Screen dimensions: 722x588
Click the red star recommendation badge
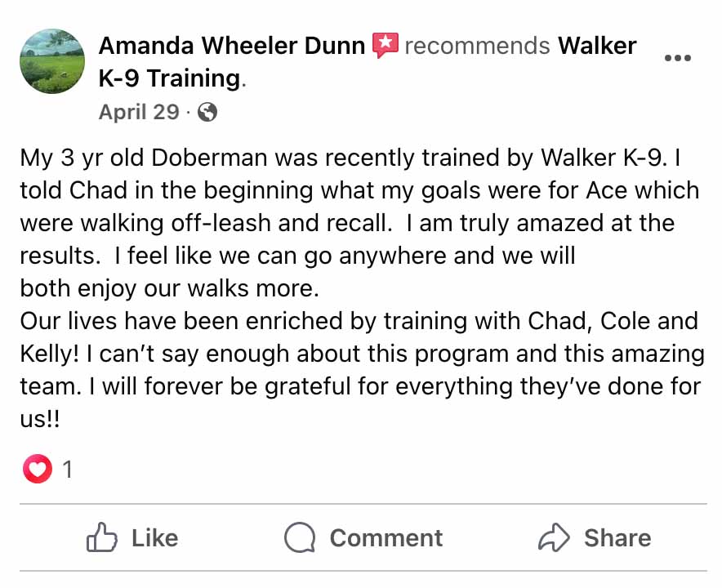[385, 45]
